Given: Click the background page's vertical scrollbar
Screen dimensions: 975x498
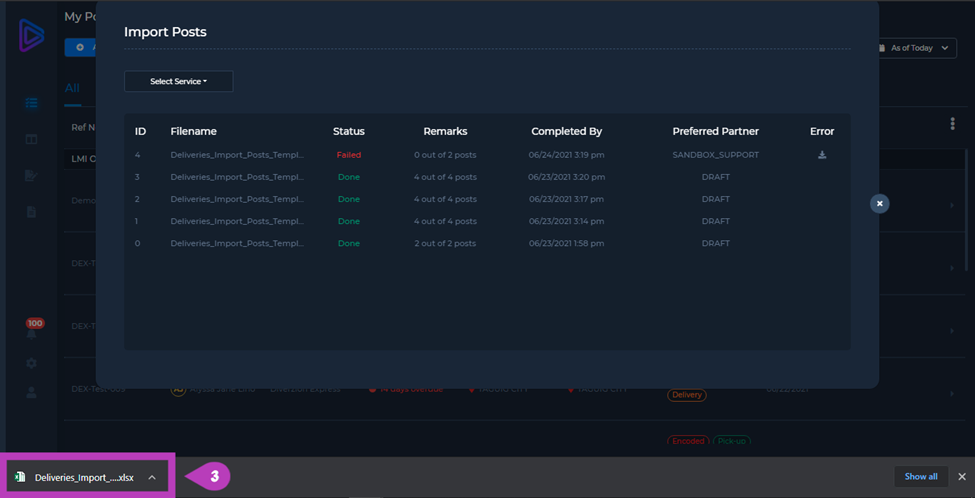Looking at the screenshot, I should 966,209.
